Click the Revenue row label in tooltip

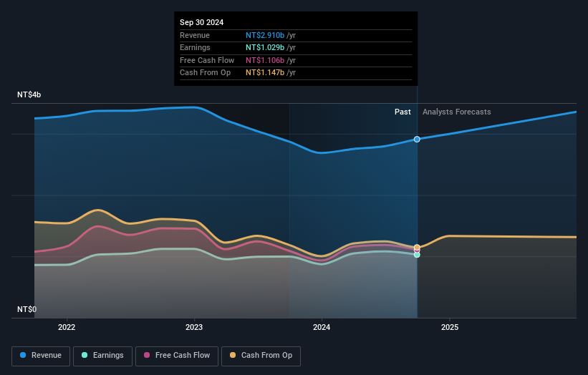point(195,35)
